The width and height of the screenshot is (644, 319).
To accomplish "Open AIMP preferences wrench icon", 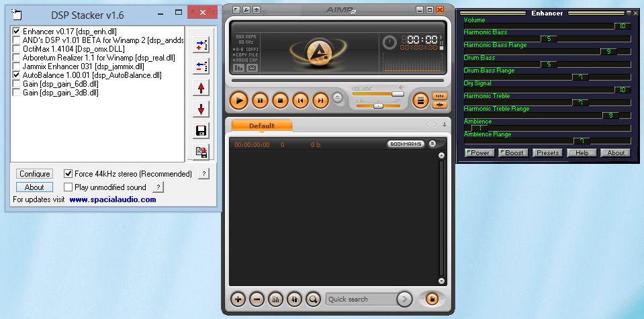I will 246,10.
